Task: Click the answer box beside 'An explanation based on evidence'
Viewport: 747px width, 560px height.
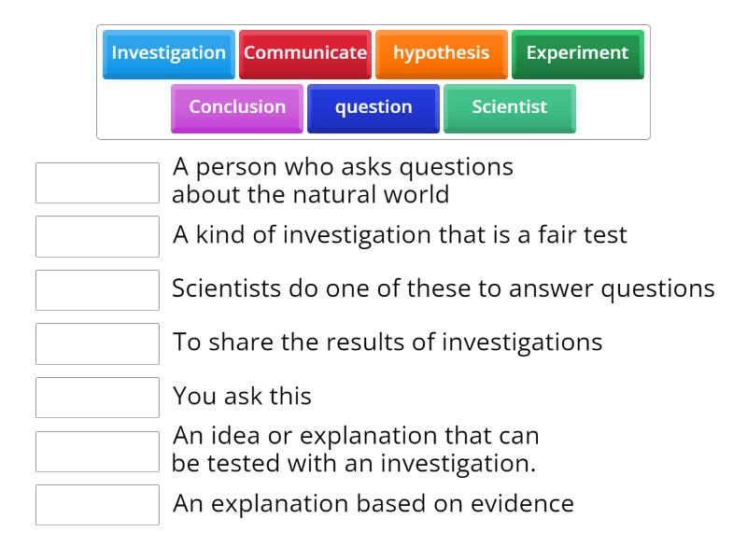Action: point(97,504)
